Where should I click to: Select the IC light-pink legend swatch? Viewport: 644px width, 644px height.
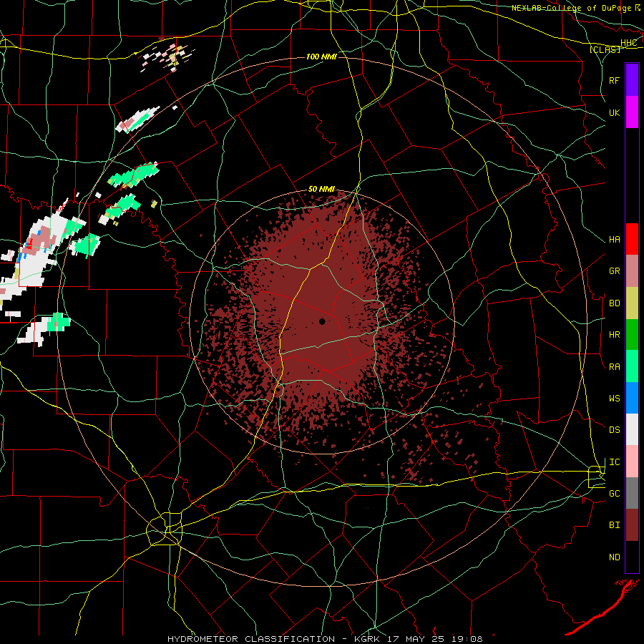tap(632, 462)
